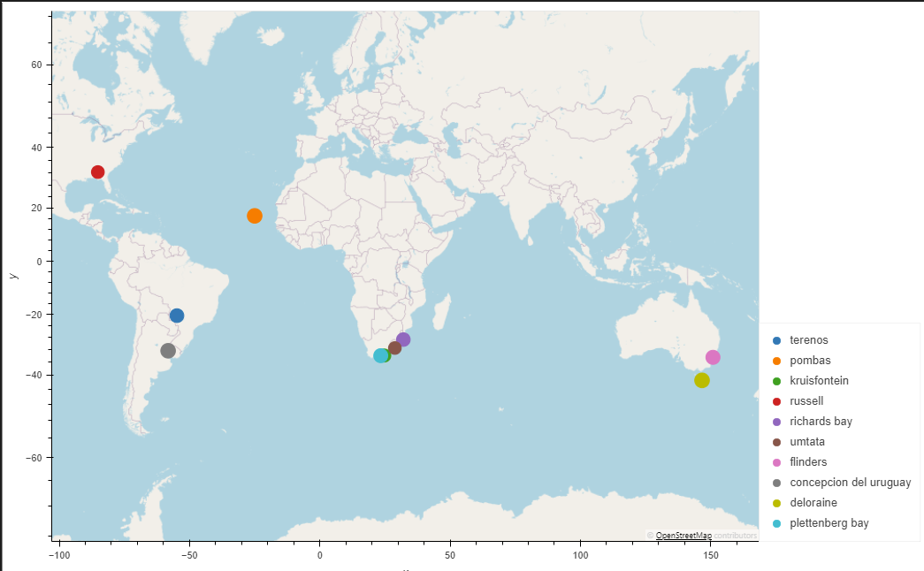This screenshot has width=924, height=571.
Task: Toggle flinders legend entry
Action: 799,462
